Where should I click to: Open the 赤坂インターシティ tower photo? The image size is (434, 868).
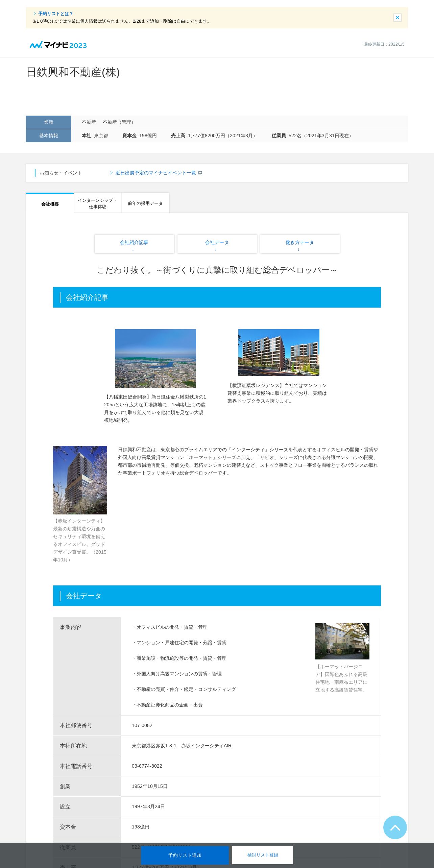coord(80,480)
